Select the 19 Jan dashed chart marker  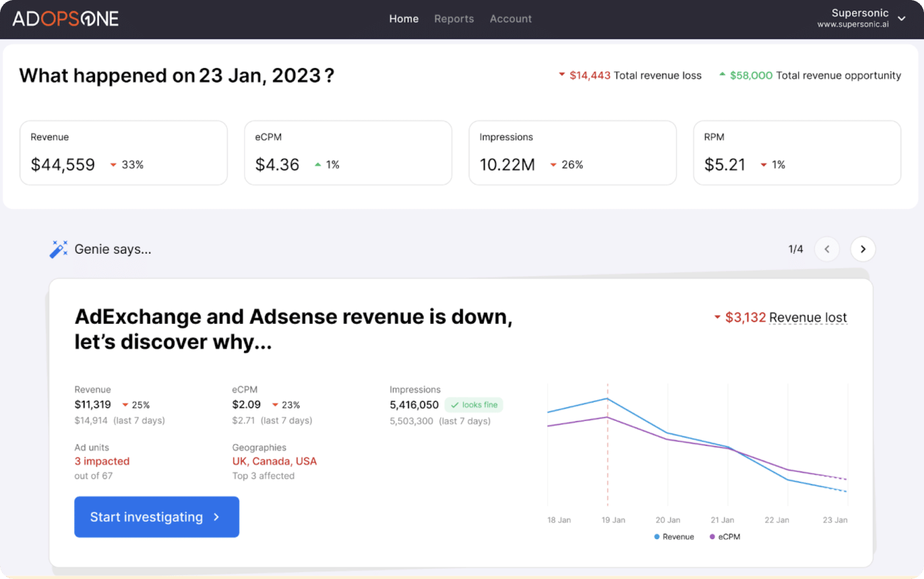point(607,448)
